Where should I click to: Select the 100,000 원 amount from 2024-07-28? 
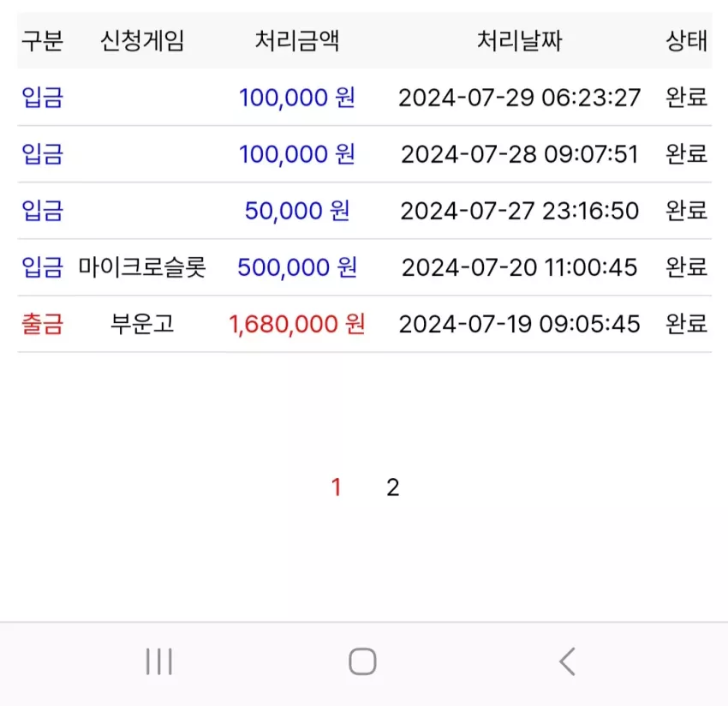coord(297,154)
